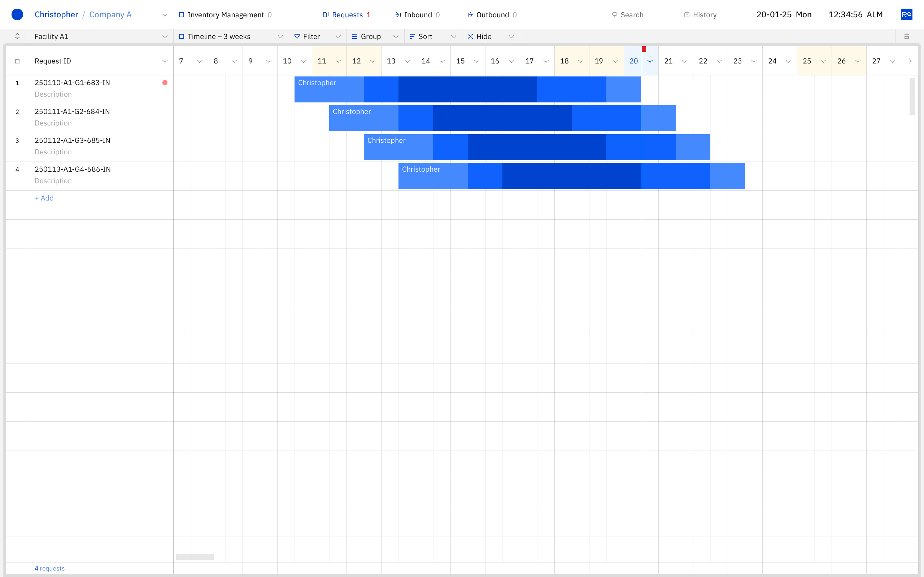Click the panel layout icon at toolbar right
The height and width of the screenshot is (577, 924).
[906, 37]
